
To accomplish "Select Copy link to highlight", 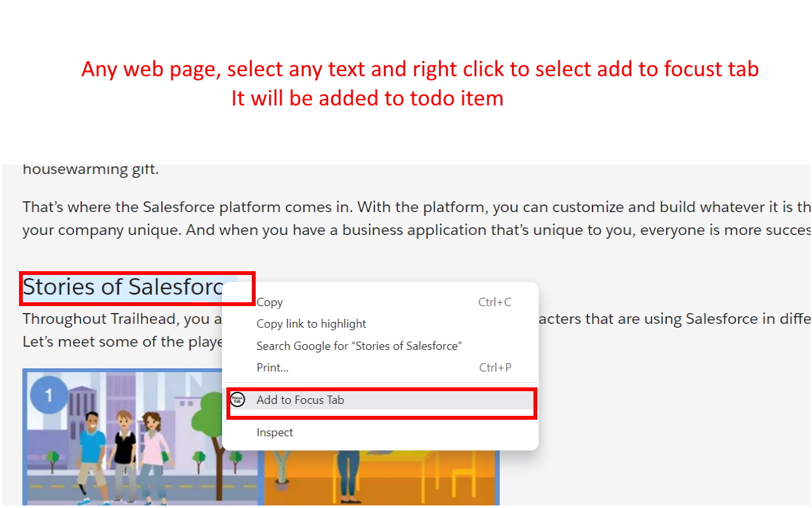I will tap(381, 324).
